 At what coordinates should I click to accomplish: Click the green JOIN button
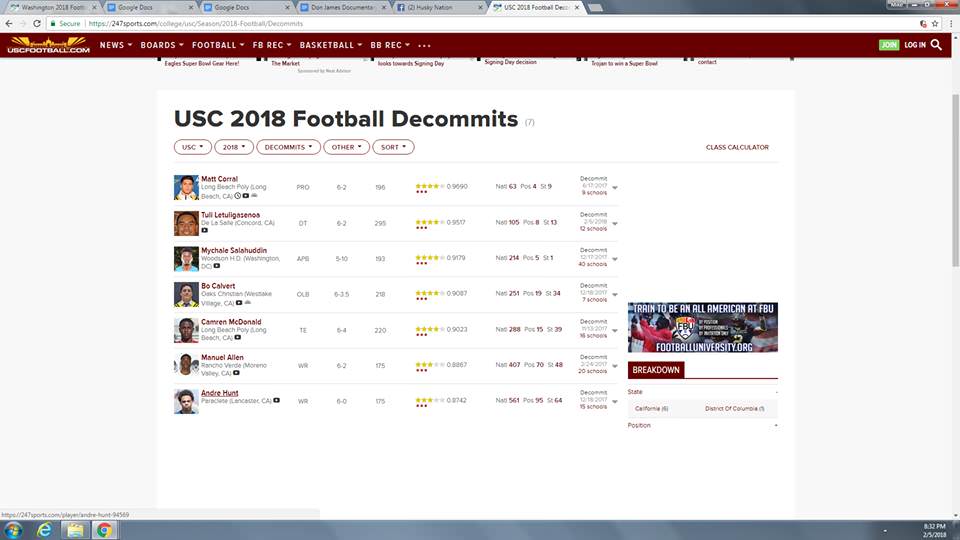[889, 45]
